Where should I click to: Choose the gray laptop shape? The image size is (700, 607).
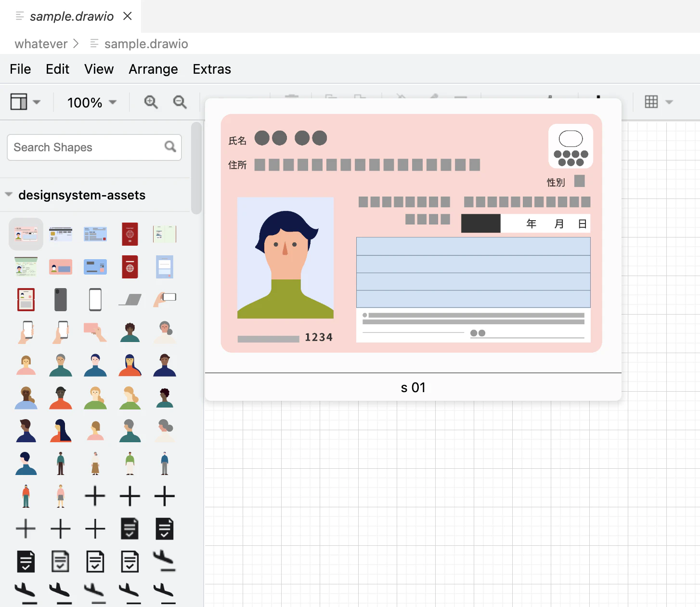130,300
